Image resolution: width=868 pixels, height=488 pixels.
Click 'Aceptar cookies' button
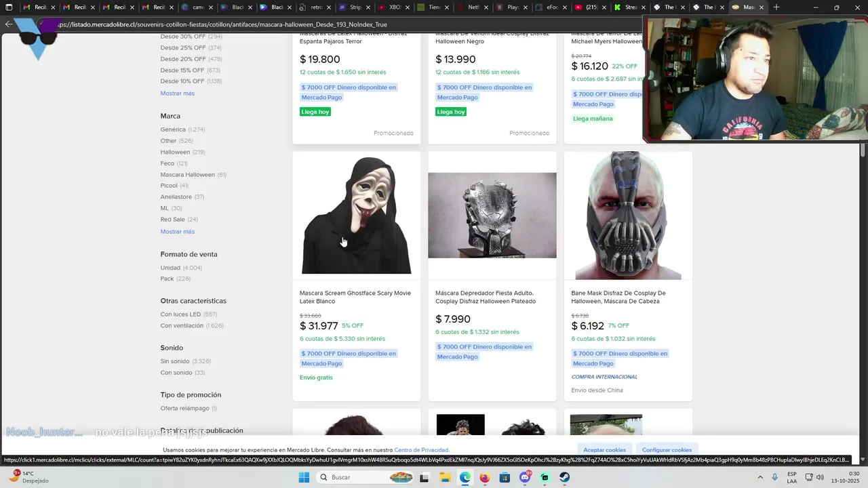[605, 450]
